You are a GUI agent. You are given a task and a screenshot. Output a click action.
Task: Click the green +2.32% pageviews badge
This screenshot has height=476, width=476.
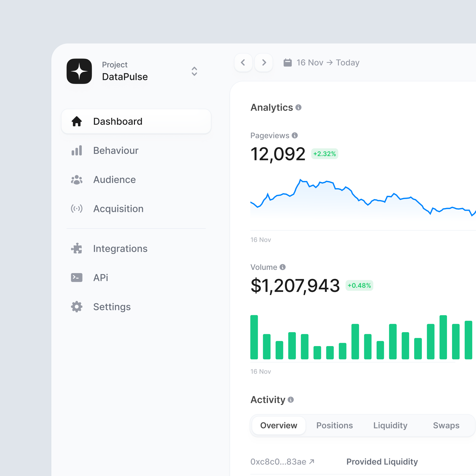click(324, 154)
